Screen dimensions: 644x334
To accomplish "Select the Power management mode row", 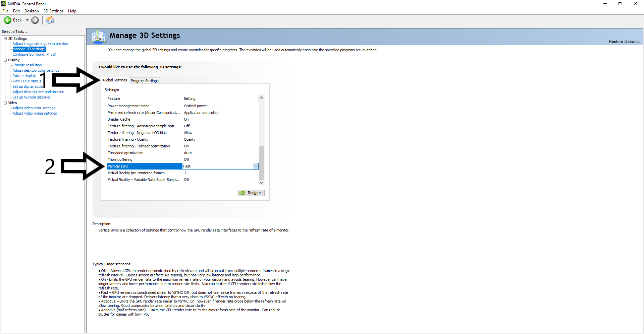I will point(182,106).
